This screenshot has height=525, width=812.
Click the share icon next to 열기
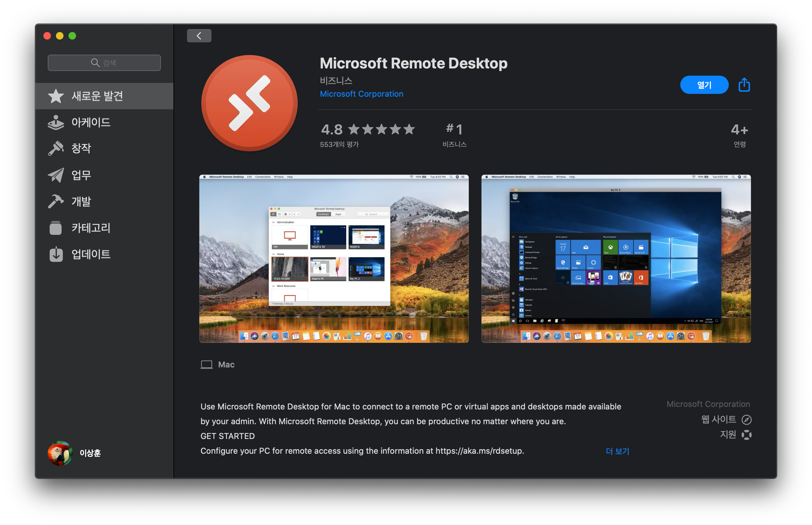[744, 84]
